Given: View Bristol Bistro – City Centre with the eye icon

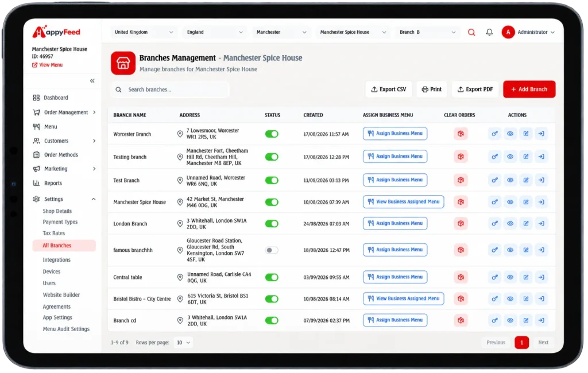Looking at the screenshot, I should [510, 299].
